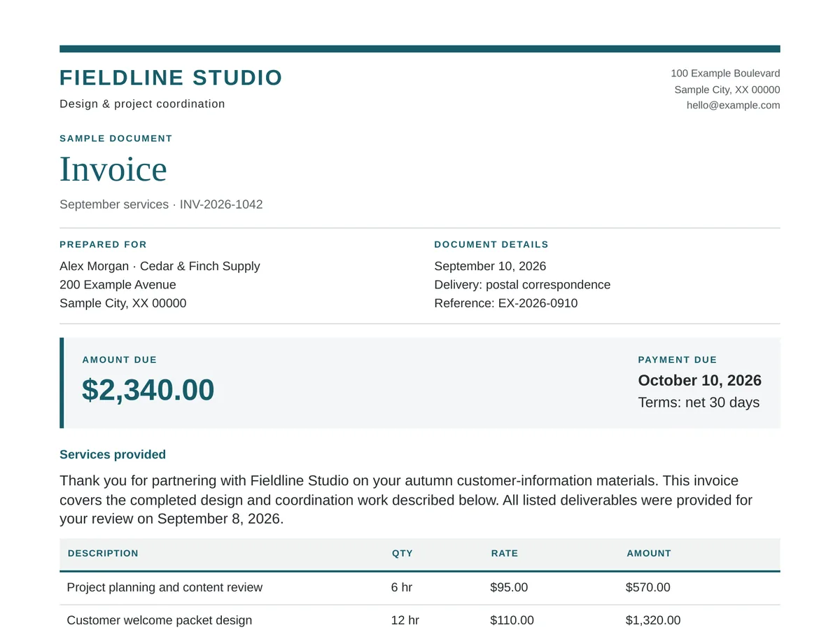This screenshot has width=840, height=630.
Task: Click recipient's 'Sample City, XX 00000' line
Action: pos(123,303)
